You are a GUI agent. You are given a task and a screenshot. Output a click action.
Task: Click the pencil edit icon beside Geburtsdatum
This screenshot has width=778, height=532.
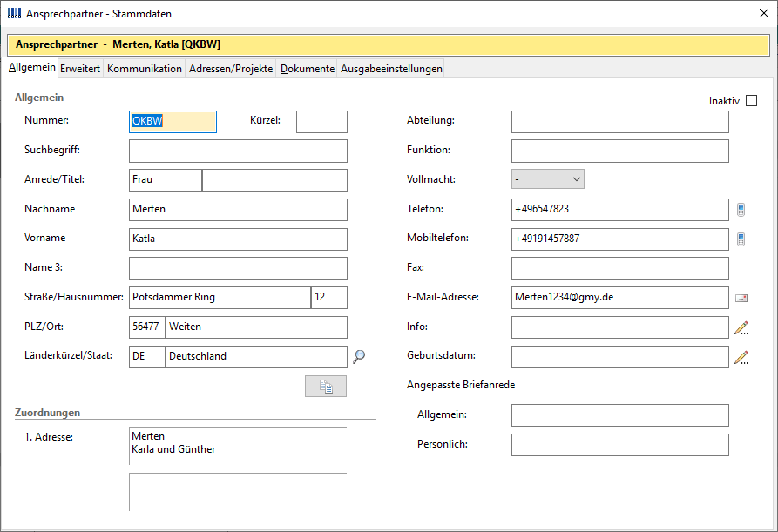click(741, 358)
